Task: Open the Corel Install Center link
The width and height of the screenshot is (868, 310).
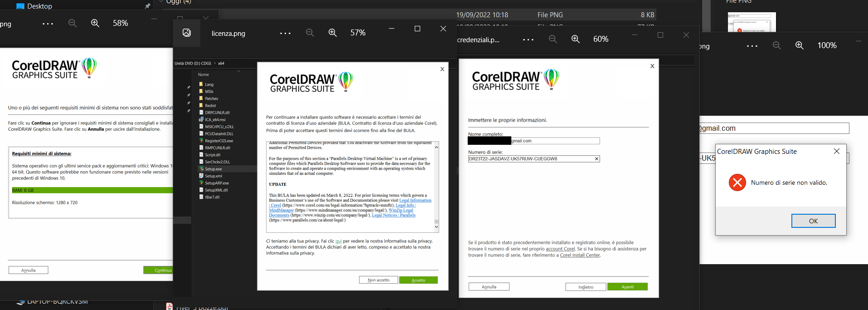Action: 580,255
